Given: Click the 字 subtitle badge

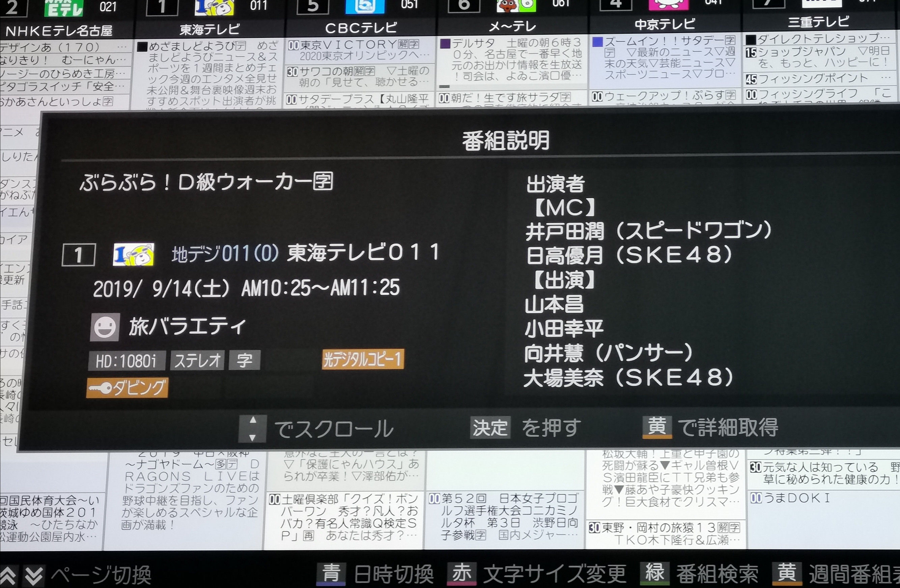Looking at the screenshot, I should pos(245,360).
